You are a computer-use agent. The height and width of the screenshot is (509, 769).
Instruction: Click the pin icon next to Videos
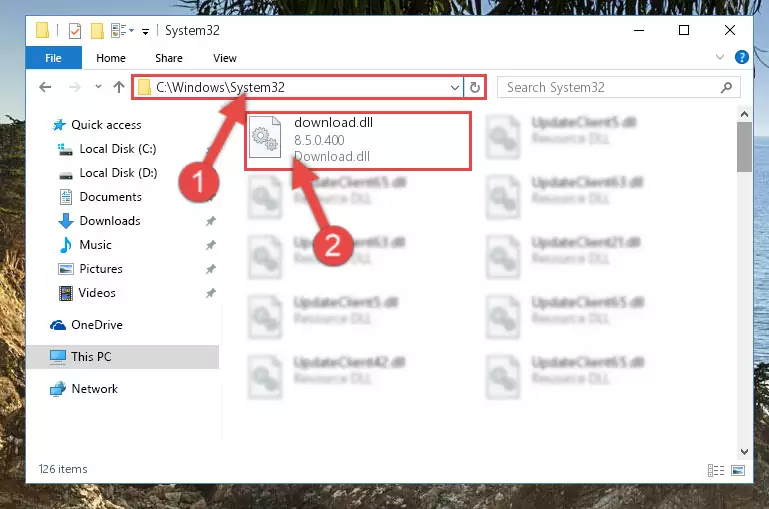point(210,293)
